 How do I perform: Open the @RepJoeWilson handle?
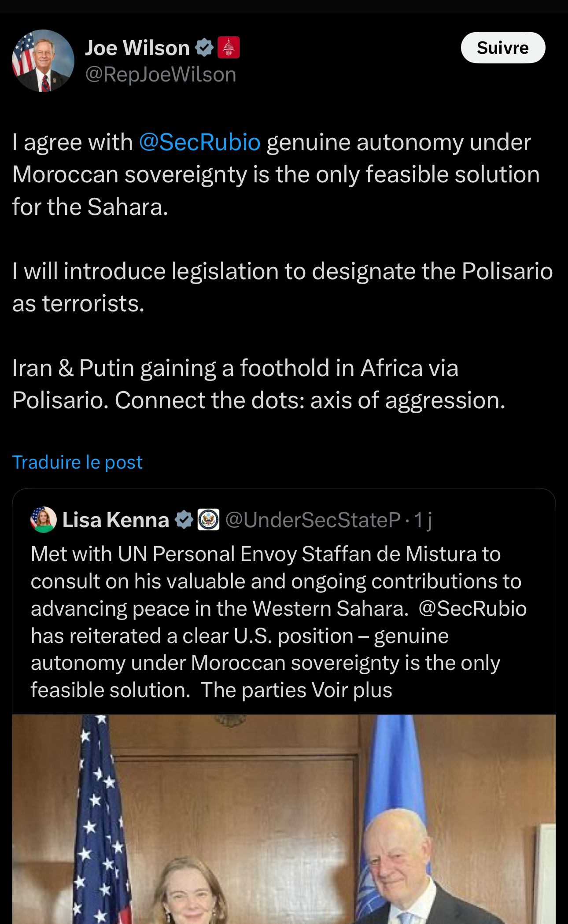click(161, 74)
